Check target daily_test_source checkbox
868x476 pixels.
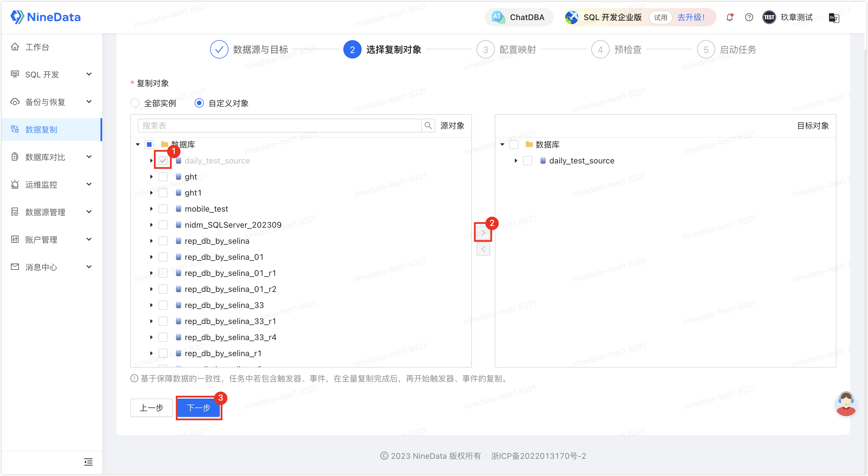coord(528,161)
